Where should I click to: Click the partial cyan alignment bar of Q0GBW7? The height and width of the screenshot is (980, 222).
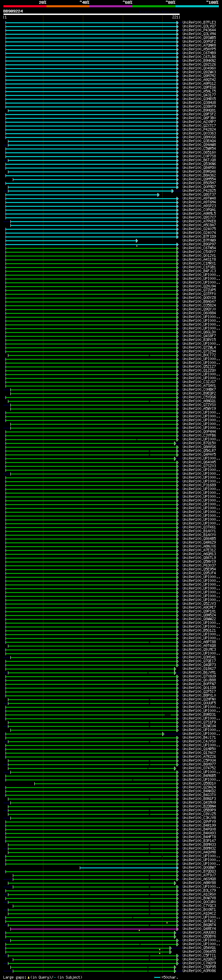click(x=129, y=867)
